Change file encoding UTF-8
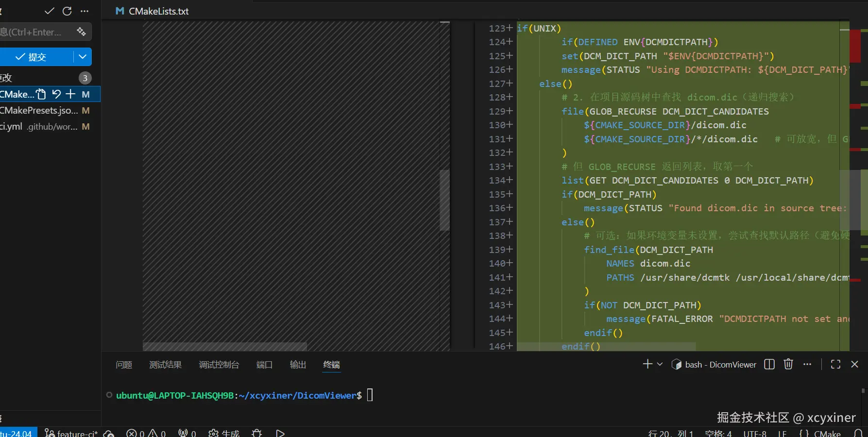The image size is (868, 437). coord(755,433)
